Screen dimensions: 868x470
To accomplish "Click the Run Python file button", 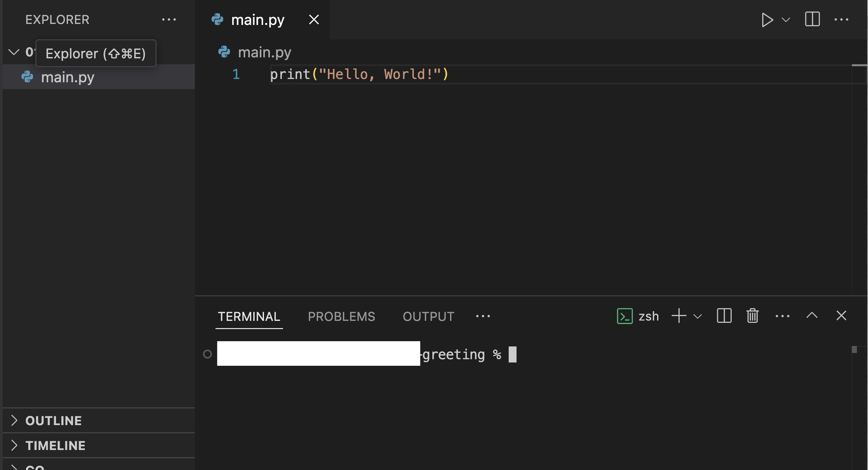I will click(766, 19).
